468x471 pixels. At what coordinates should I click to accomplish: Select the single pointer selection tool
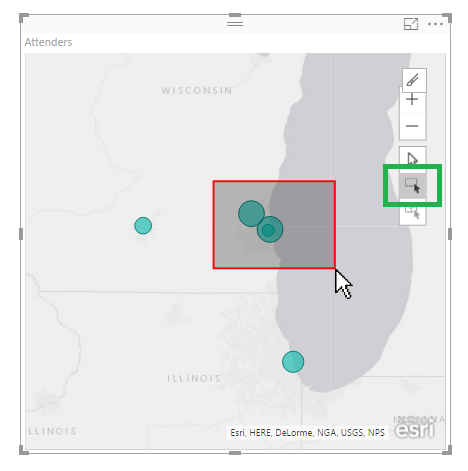coord(413,159)
